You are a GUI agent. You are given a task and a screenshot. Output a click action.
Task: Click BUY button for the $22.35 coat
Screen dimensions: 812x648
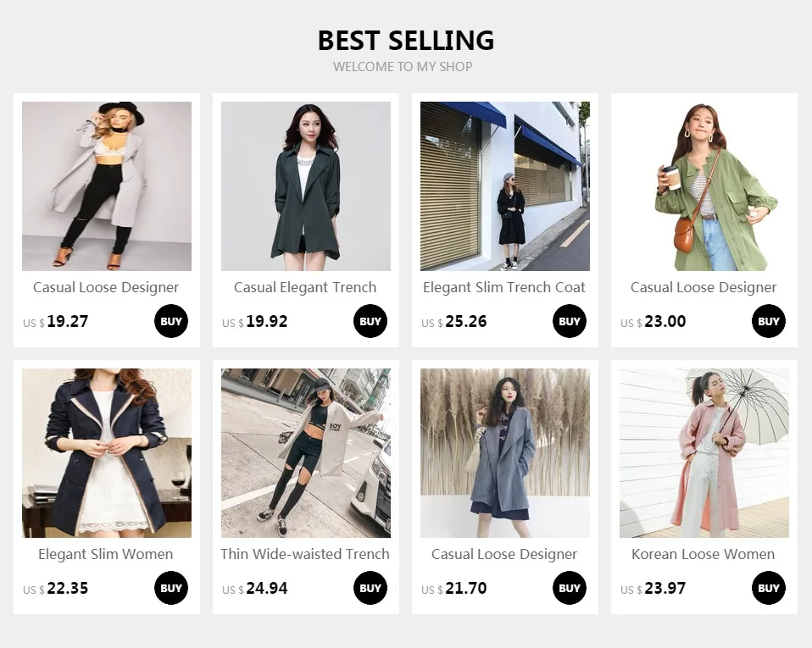pos(171,588)
